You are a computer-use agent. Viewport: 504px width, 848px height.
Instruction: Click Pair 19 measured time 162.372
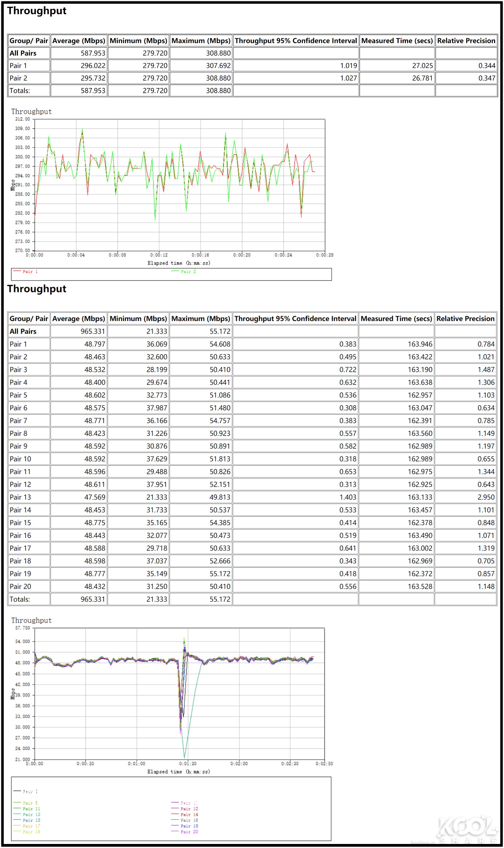pos(420,574)
